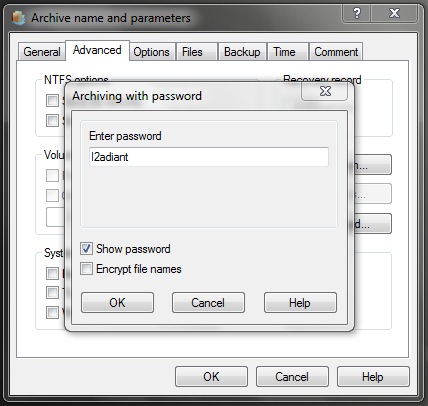The width and height of the screenshot is (428, 406).
Task: Click the Enter password text field
Action: point(209,157)
